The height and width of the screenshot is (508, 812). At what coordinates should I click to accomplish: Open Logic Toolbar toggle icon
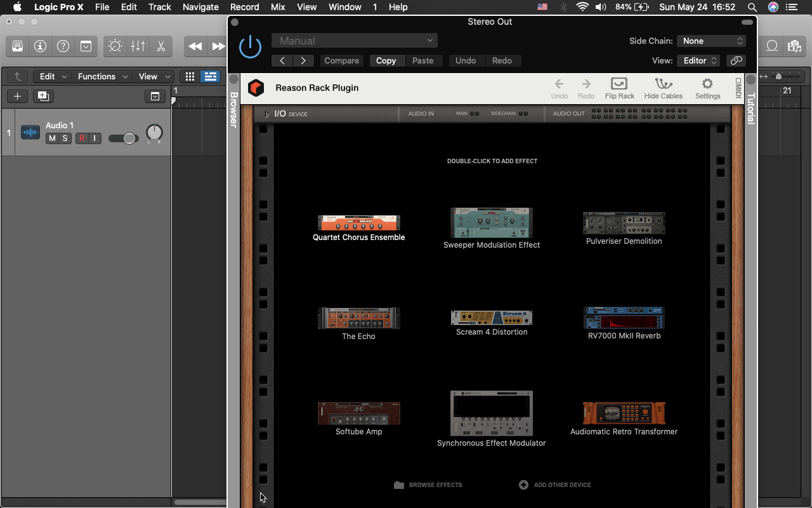86,46
